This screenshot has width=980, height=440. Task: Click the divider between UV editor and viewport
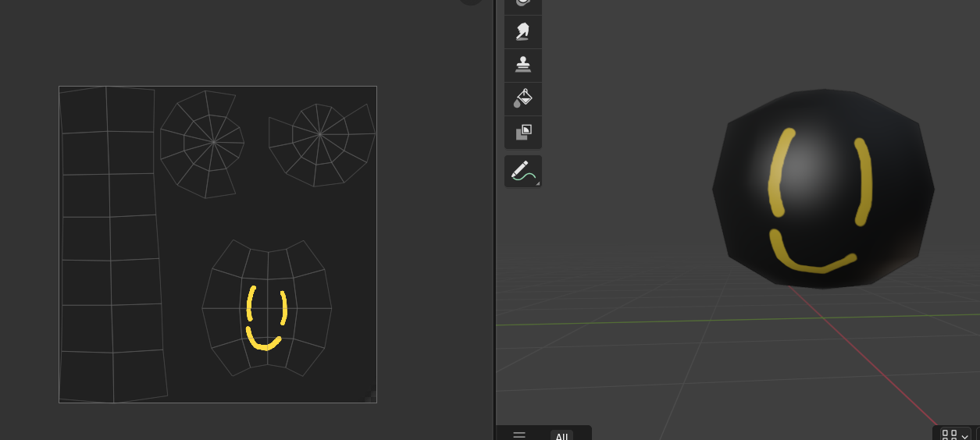tap(494, 218)
